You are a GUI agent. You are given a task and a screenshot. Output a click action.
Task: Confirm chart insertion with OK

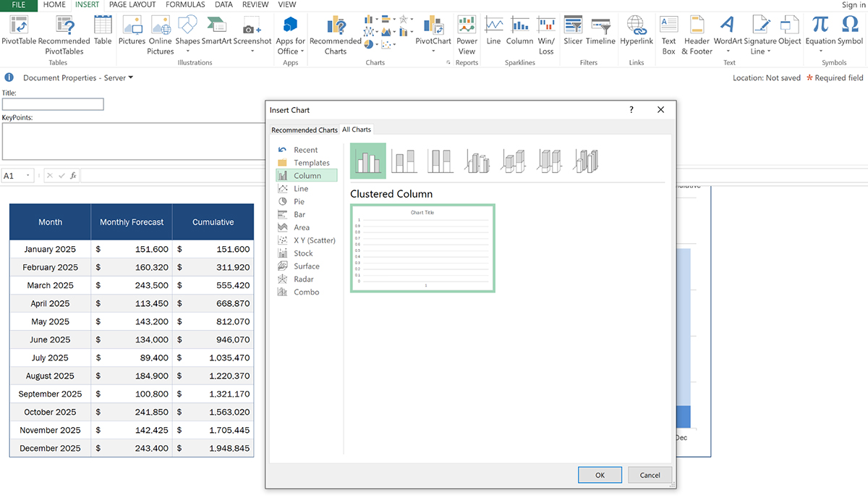(599, 475)
